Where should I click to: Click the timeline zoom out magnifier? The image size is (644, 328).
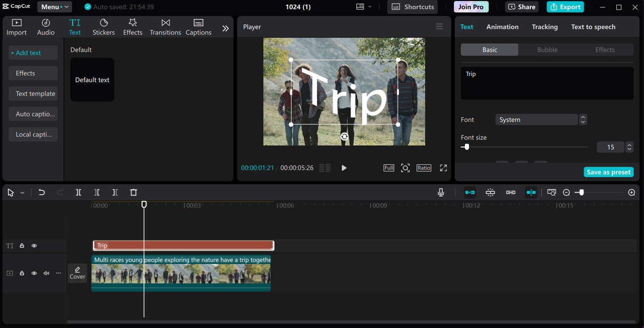click(567, 192)
